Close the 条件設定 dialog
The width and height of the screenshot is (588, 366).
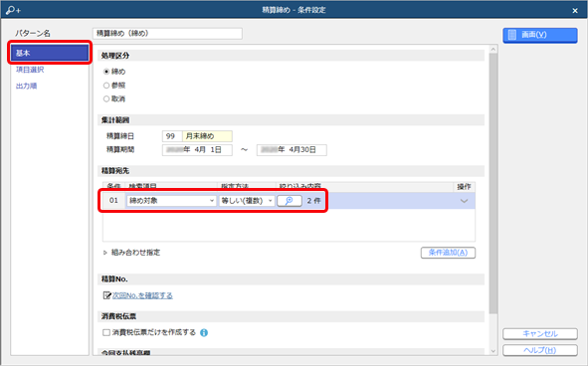575,11
